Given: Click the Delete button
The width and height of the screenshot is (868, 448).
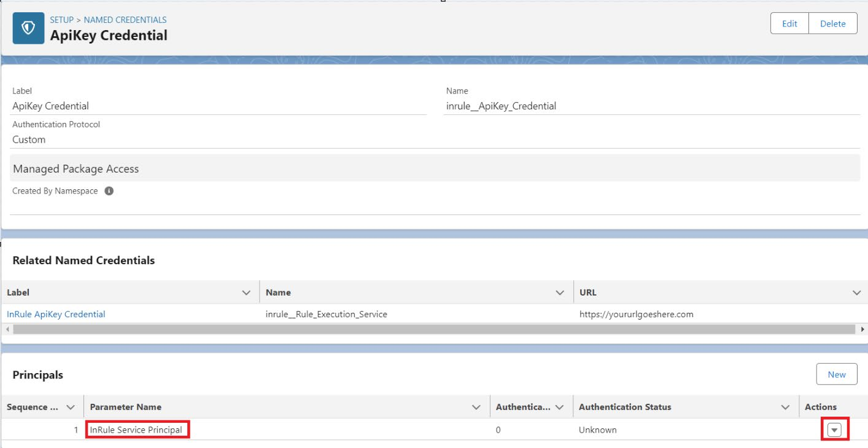Looking at the screenshot, I should (833, 23).
